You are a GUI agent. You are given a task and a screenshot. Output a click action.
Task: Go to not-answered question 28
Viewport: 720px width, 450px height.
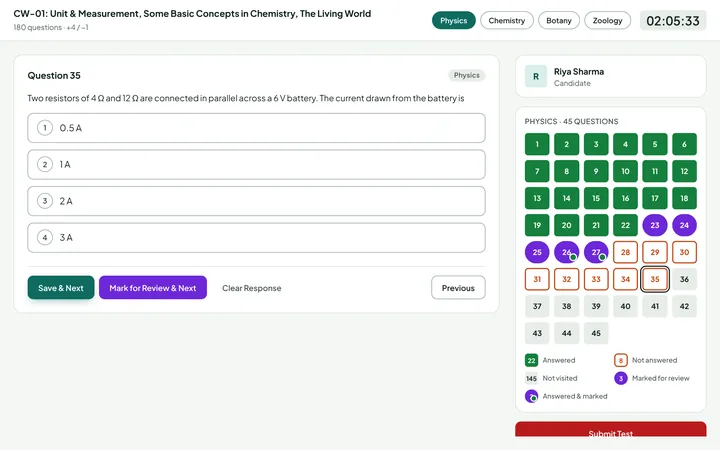point(625,252)
